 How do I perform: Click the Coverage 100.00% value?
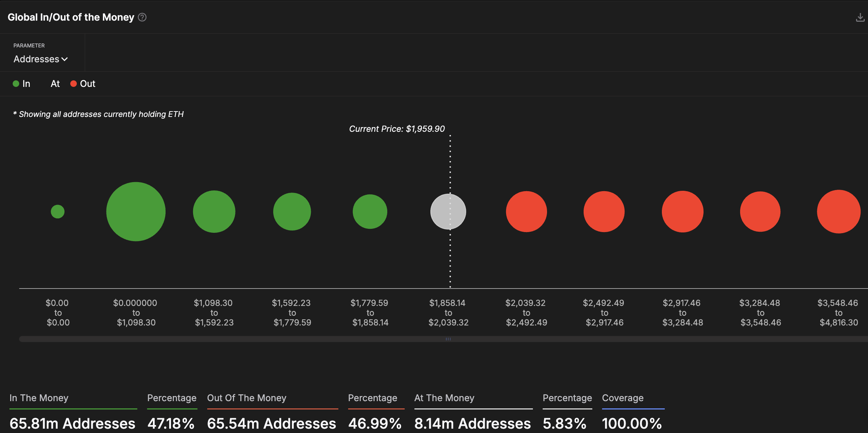pyautogui.click(x=632, y=423)
